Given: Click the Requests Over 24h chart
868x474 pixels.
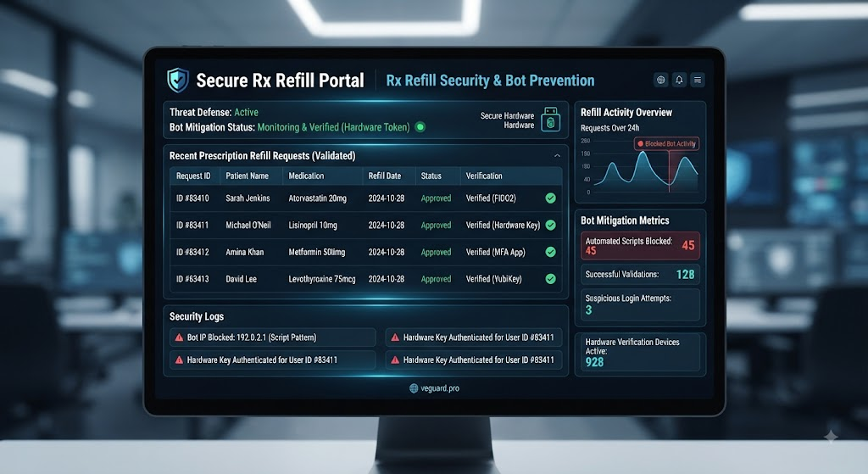Looking at the screenshot, I should coord(640,166).
